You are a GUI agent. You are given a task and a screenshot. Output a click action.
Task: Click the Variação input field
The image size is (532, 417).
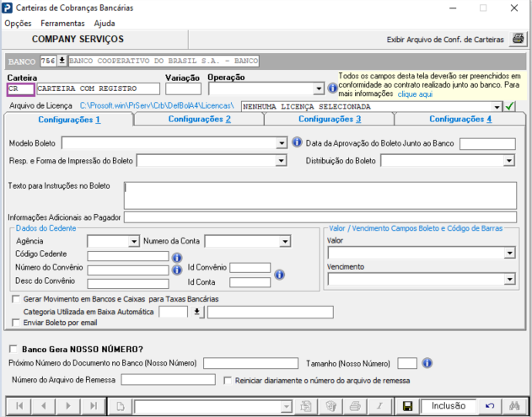coord(183,88)
